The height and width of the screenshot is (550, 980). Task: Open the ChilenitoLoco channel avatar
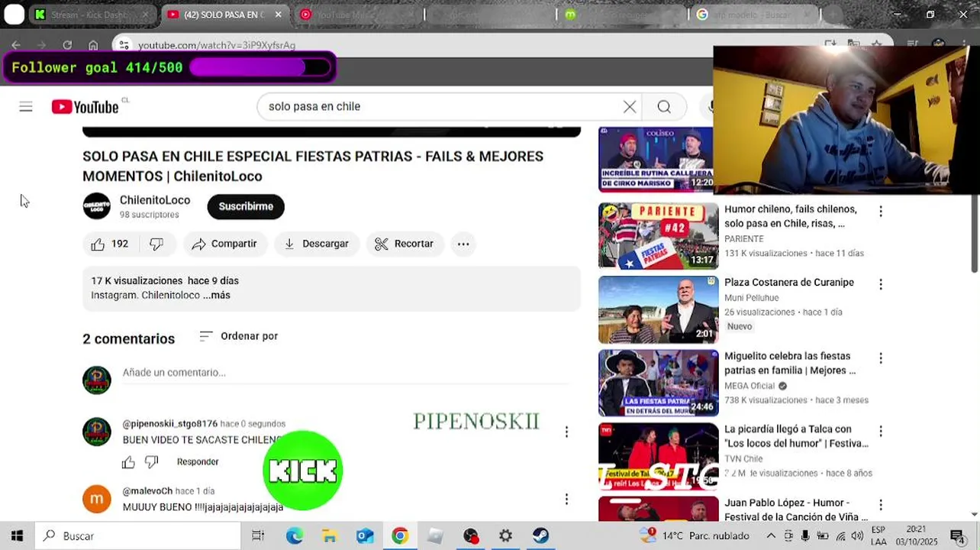click(97, 206)
